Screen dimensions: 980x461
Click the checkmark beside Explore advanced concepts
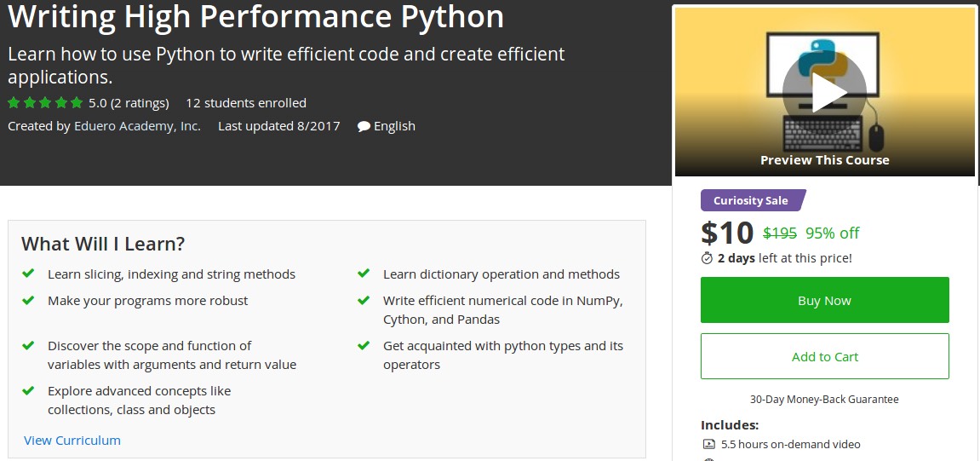[x=28, y=389]
